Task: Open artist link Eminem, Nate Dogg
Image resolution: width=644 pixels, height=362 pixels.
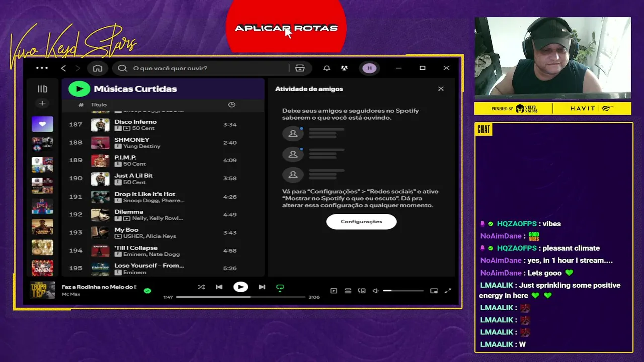Action: [151, 254]
